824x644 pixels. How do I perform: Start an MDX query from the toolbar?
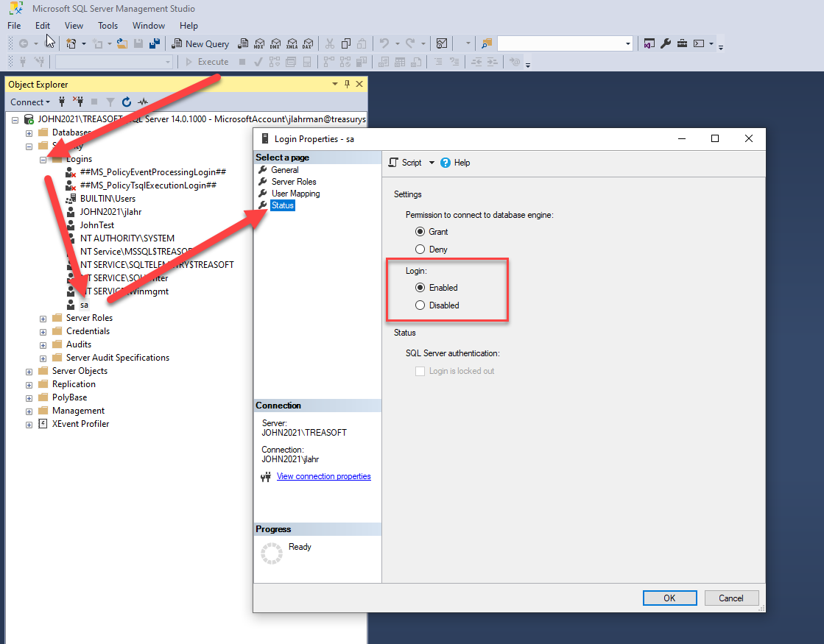(x=259, y=43)
